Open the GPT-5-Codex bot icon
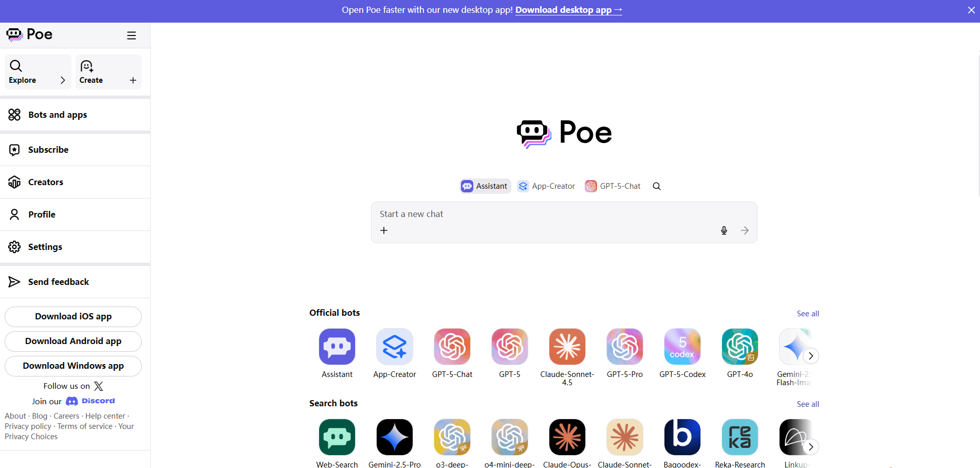The height and width of the screenshot is (468, 980). pyautogui.click(x=682, y=347)
